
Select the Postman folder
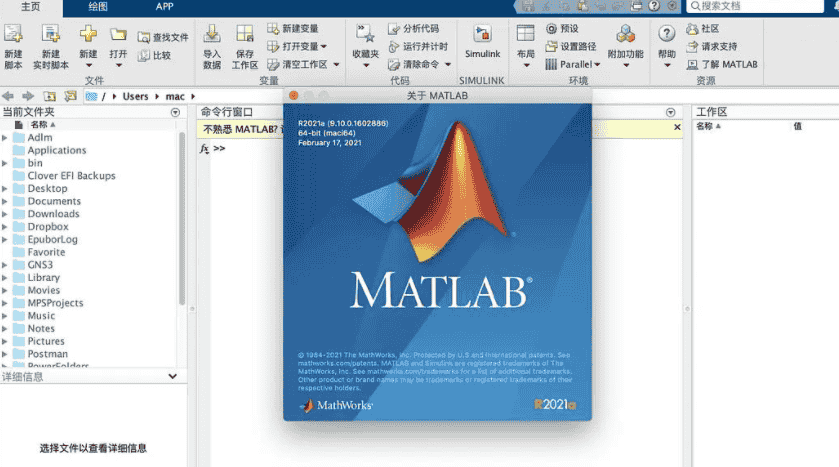coord(48,354)
